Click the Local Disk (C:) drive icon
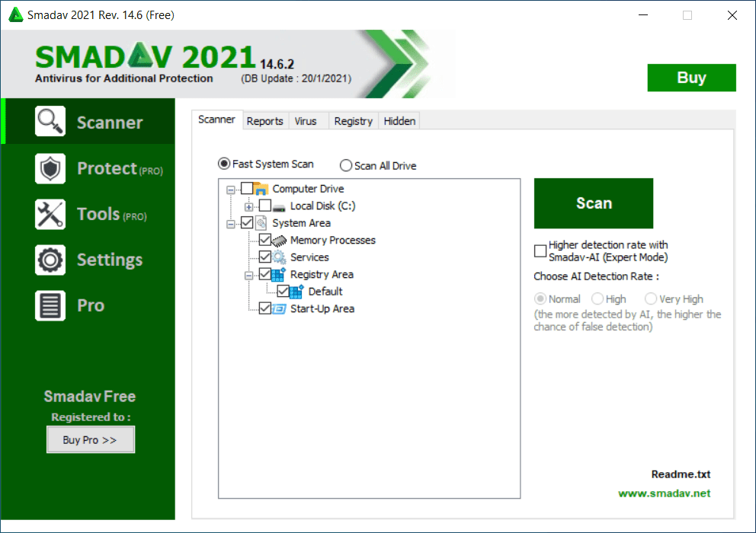756x533 pixels. tap(279, 207)
